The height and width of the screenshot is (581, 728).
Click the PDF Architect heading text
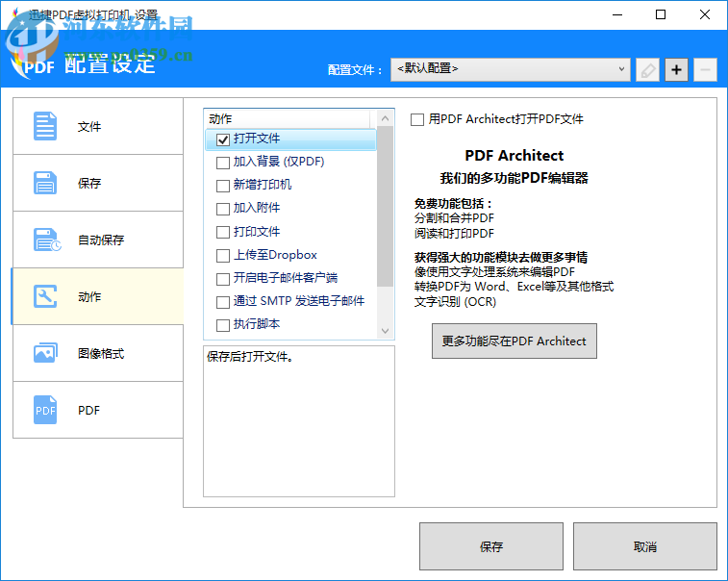click(514, 155)
